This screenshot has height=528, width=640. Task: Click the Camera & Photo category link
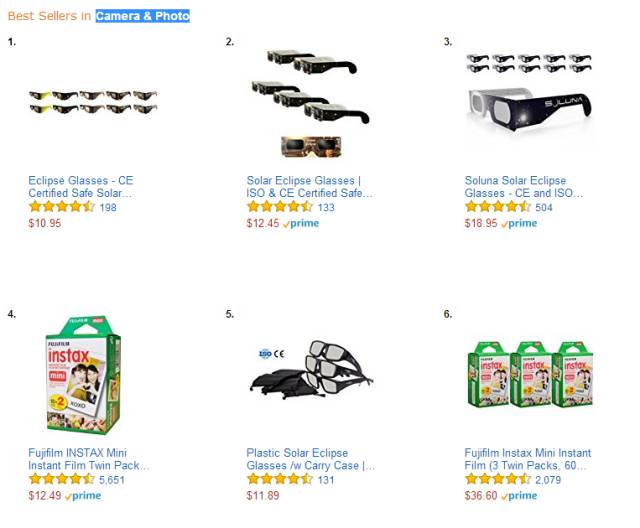tap(142, 16)
